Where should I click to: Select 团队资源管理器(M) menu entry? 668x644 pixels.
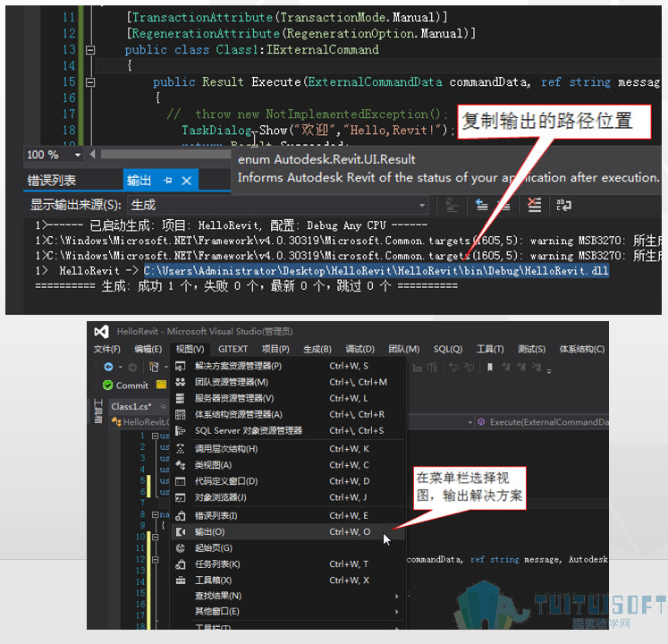coord(288,382)
